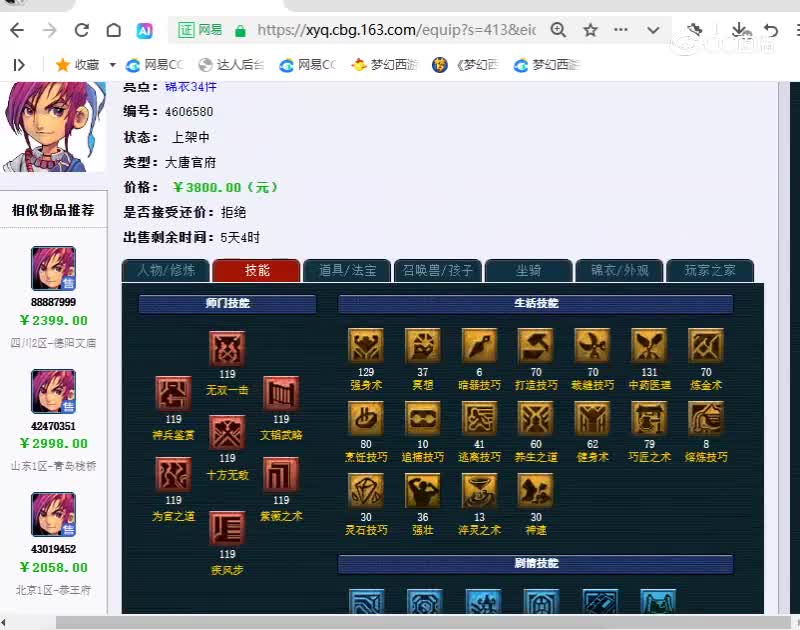Screen dimensions: 800x630
Task: Open the downloads icon in toolbar
Action: 740,30
